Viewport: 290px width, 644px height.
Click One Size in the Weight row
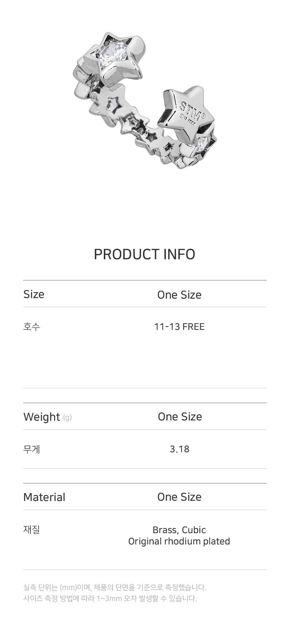pos(180,417)
